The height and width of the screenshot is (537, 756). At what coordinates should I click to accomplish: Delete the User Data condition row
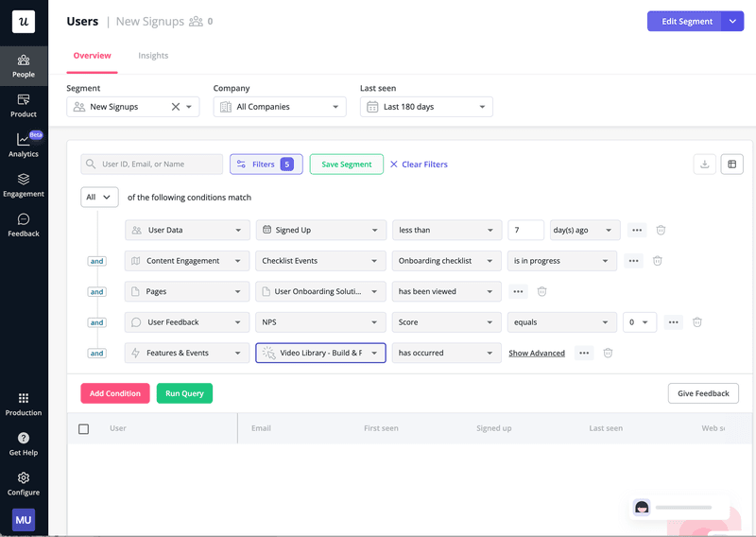(x=661, y=230)
